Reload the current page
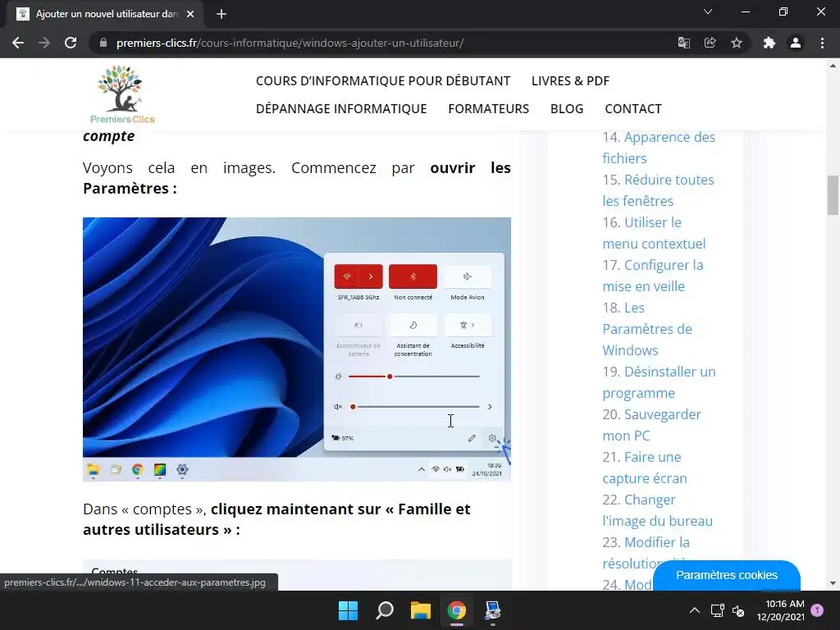The height and width of the screenshot is (630, 840). (x=71, y=43)
